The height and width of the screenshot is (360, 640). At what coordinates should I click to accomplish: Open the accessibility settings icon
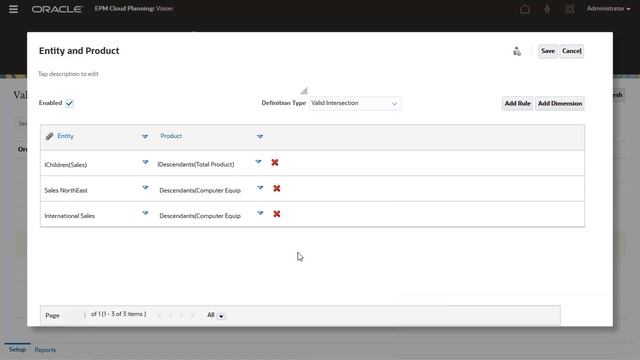point(547,9)
